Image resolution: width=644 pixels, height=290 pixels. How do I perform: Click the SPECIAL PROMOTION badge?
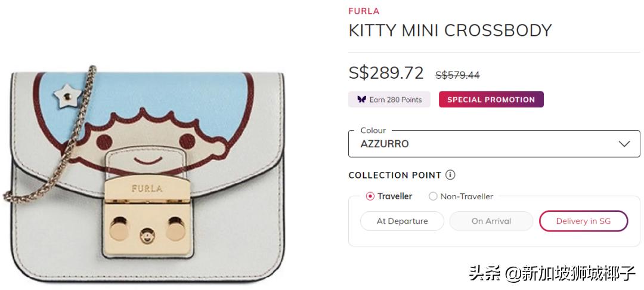491,100
